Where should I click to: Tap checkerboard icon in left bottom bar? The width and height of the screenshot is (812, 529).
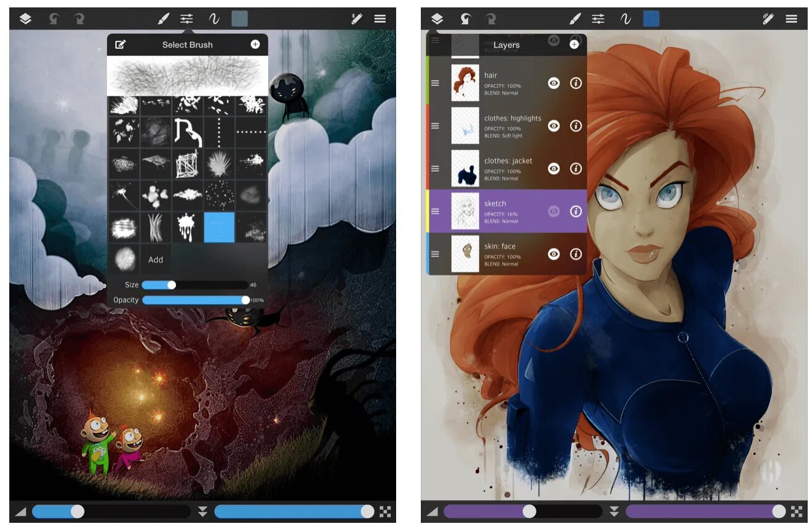386,512
